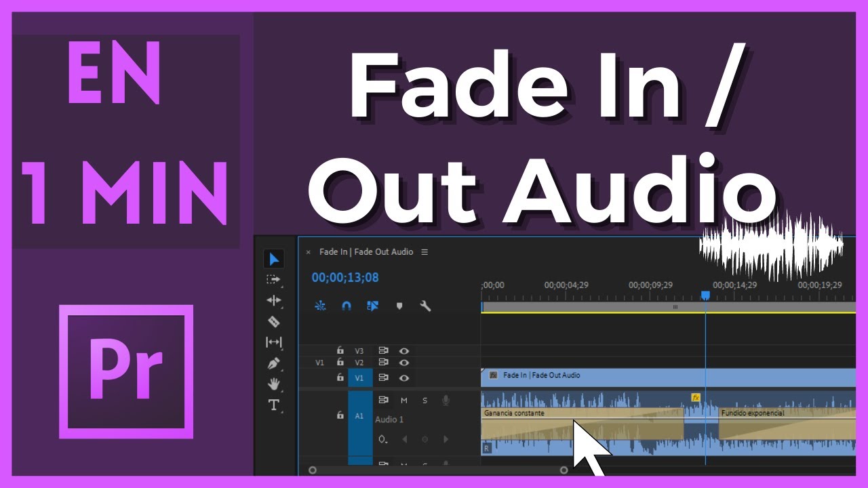Click the timeline horizontal zoom scrollbar
Image resolution: width=868 pixels, height=488 pixels.
click(x=438, y=470)
